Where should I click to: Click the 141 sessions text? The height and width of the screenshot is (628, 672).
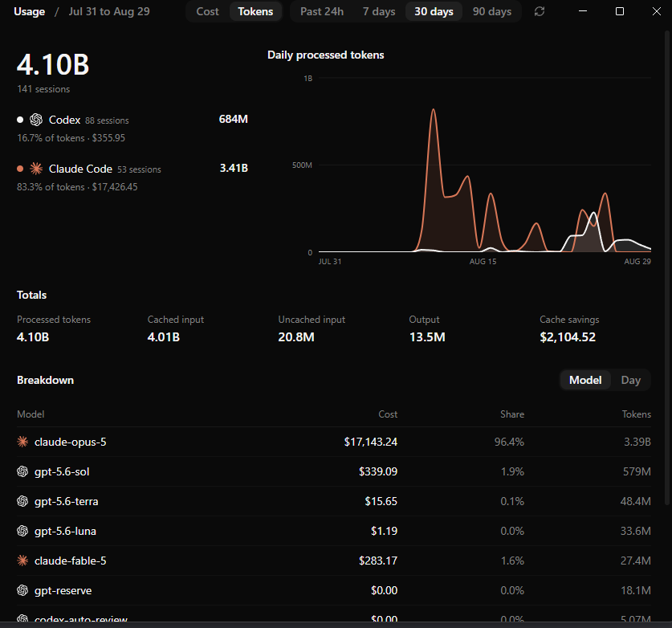coord(43,89)
